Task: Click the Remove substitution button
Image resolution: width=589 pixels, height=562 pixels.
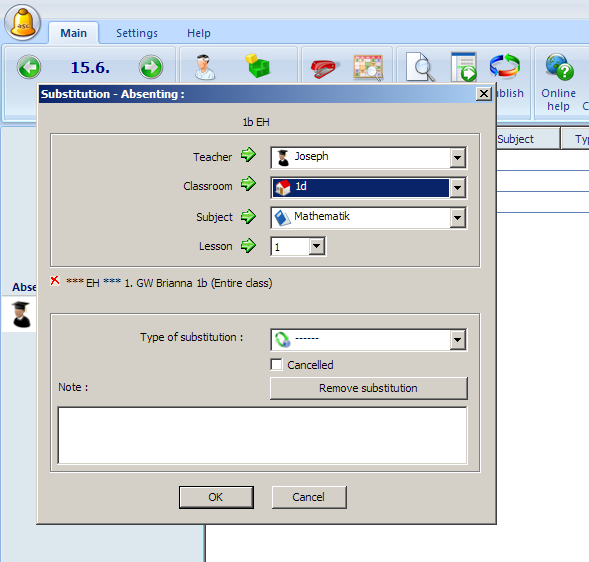Action: [x=369, y=388]
